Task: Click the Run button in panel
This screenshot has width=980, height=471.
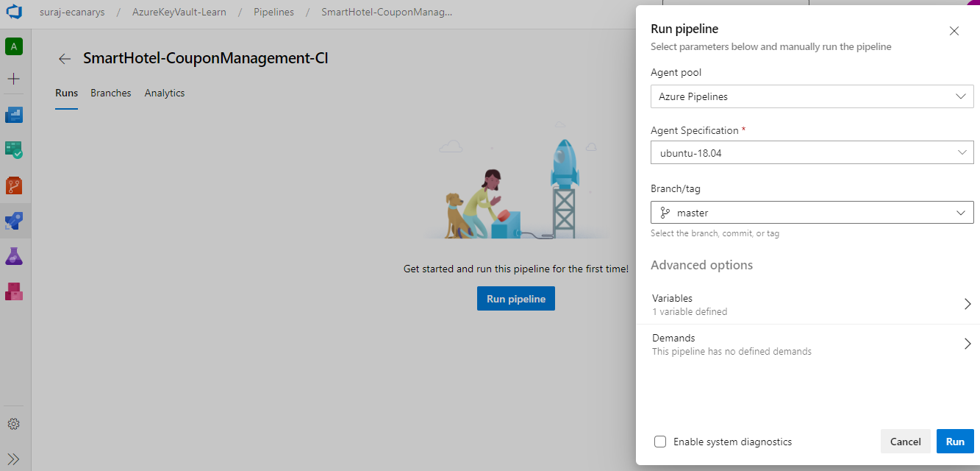Action: [955, 442]
